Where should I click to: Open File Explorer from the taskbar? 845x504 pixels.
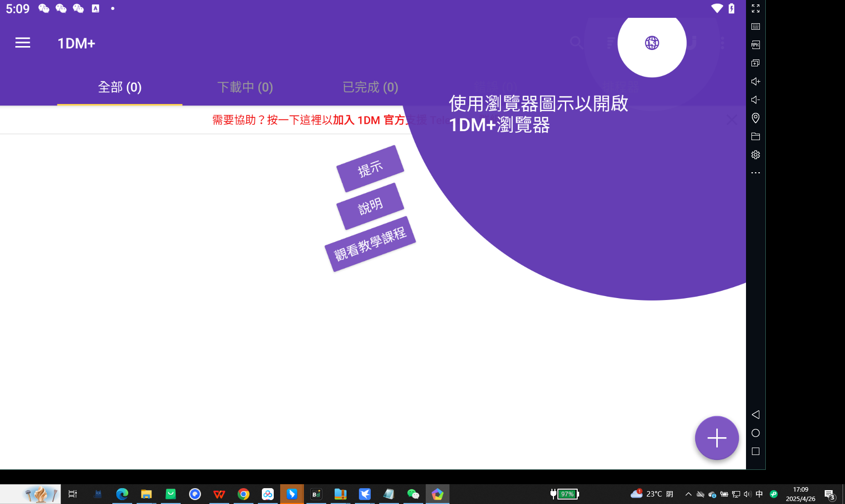pyautogui.click(x=146, y=494)
